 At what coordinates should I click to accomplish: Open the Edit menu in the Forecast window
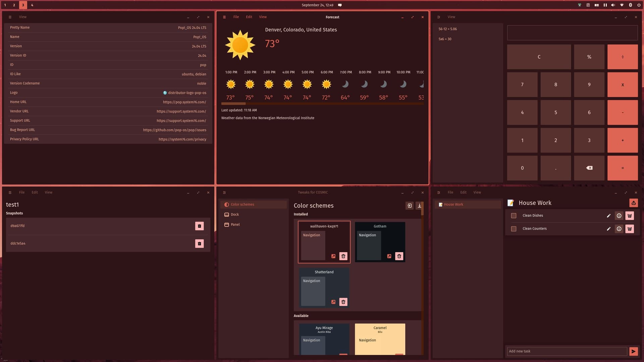(249, 17)
